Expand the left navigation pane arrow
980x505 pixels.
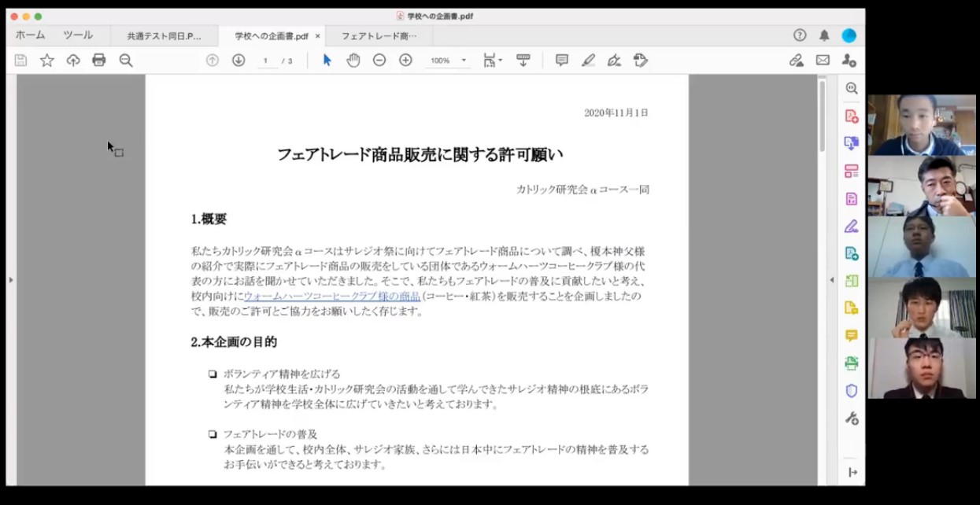click(x=11, y=279)
